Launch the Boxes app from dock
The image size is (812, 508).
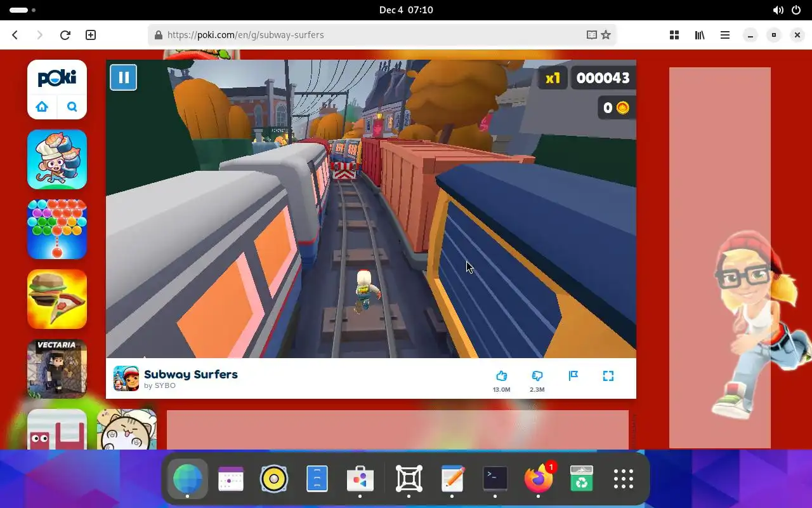(x=409, y=479)
